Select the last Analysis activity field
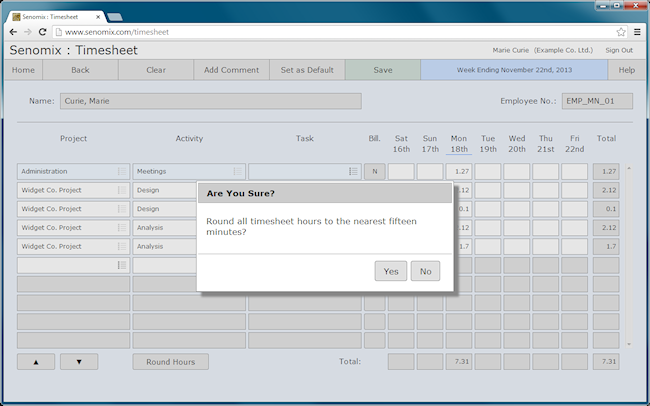The image size is (650, 406). [165, 246]
